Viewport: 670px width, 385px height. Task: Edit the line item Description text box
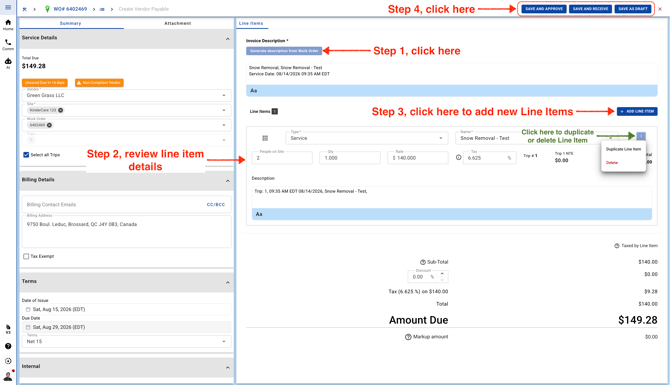point(452,197)
